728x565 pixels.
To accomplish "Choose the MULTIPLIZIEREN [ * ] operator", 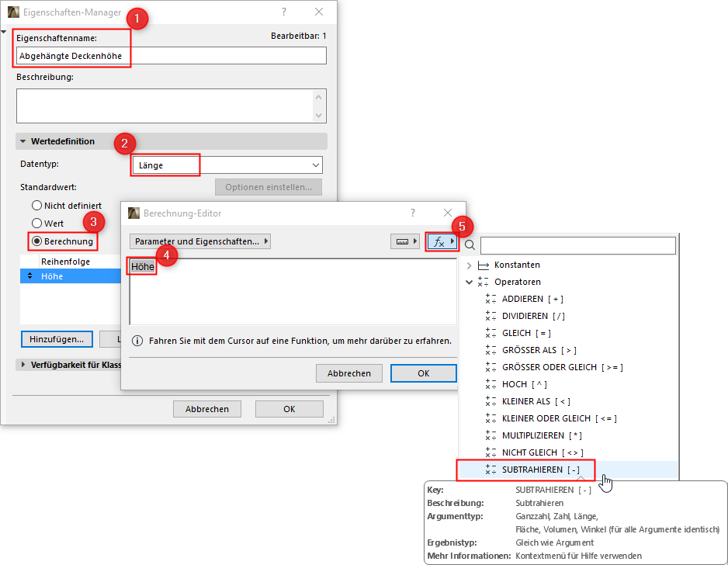I will point(542,435).
